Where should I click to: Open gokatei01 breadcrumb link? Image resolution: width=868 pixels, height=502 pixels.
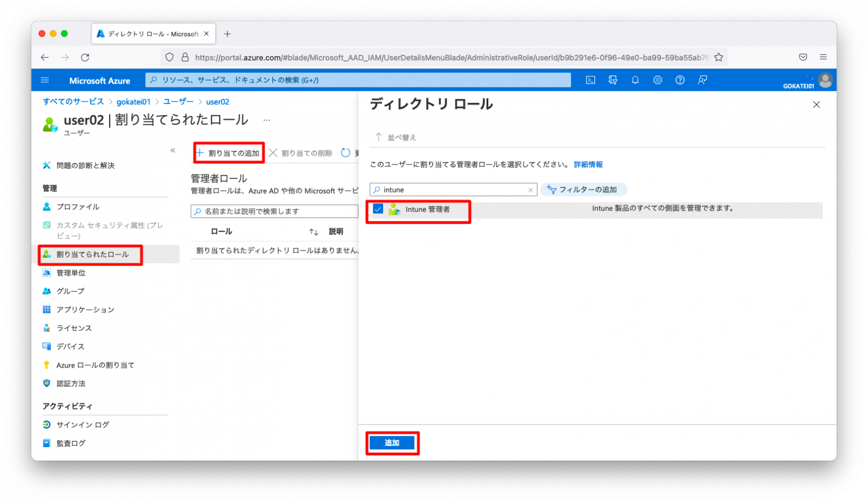[133, 102]
